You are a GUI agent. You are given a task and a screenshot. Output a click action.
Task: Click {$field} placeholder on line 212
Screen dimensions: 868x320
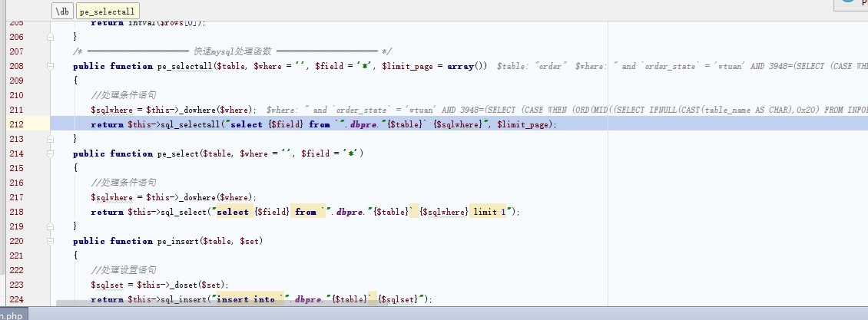pyautogui.click(x=287, y=124)
